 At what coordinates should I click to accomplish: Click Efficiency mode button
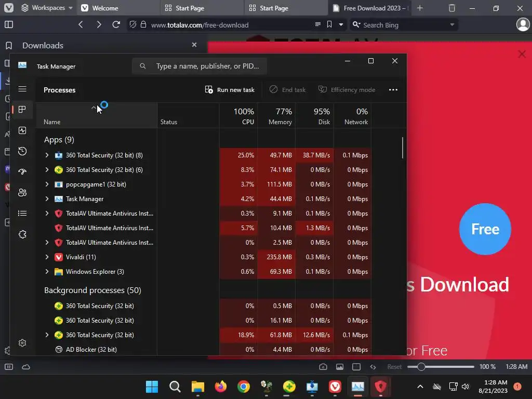click(347, 89)
